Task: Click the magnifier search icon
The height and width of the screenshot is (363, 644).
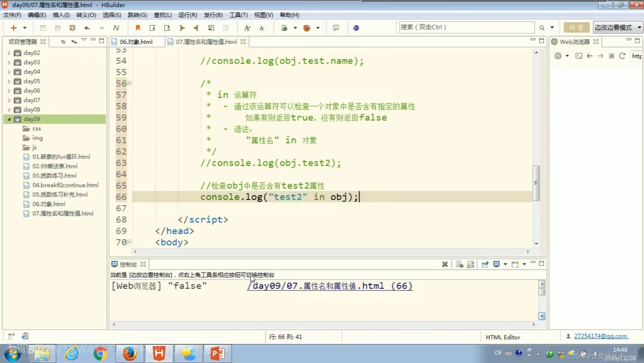Action: 542,28
